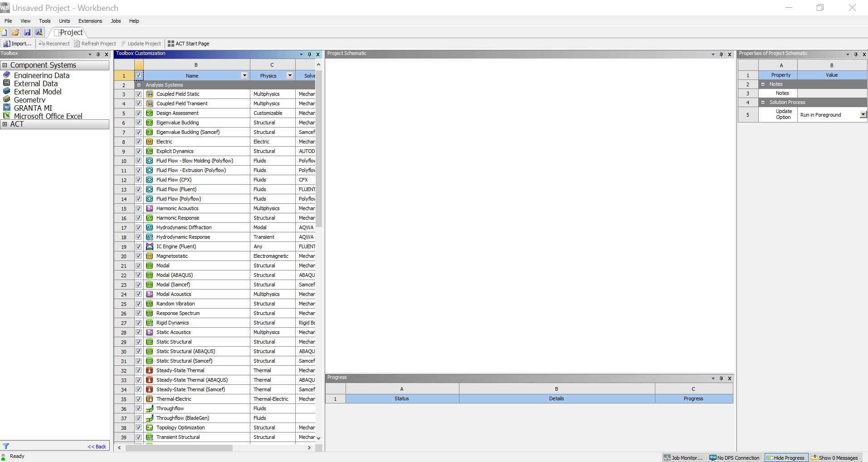
Task: Click the Fluid Flow (Fluent) icon
Action: point(149,189)
